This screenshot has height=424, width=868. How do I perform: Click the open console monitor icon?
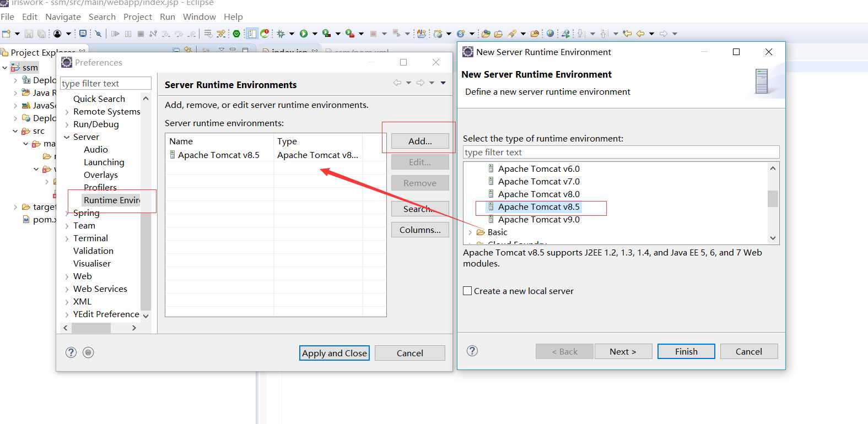[83, 34]
